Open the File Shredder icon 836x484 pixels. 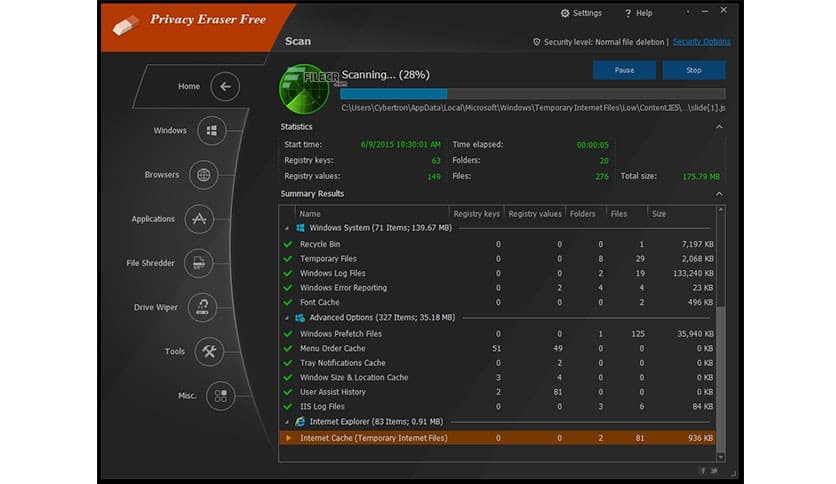tap(198, 263)
